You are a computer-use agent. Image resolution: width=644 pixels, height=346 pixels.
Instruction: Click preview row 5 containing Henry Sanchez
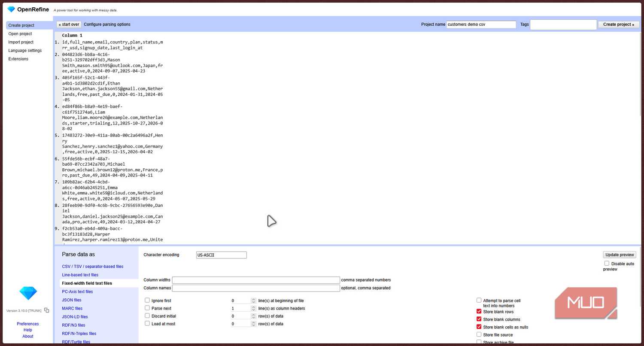(112, 144)
